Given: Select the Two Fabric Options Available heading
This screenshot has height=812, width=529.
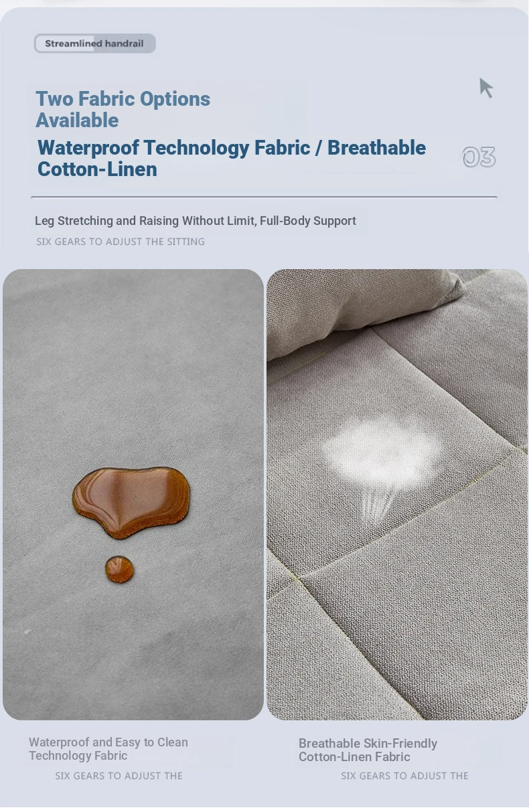Looking at the screenshot, I should [123, 109].
